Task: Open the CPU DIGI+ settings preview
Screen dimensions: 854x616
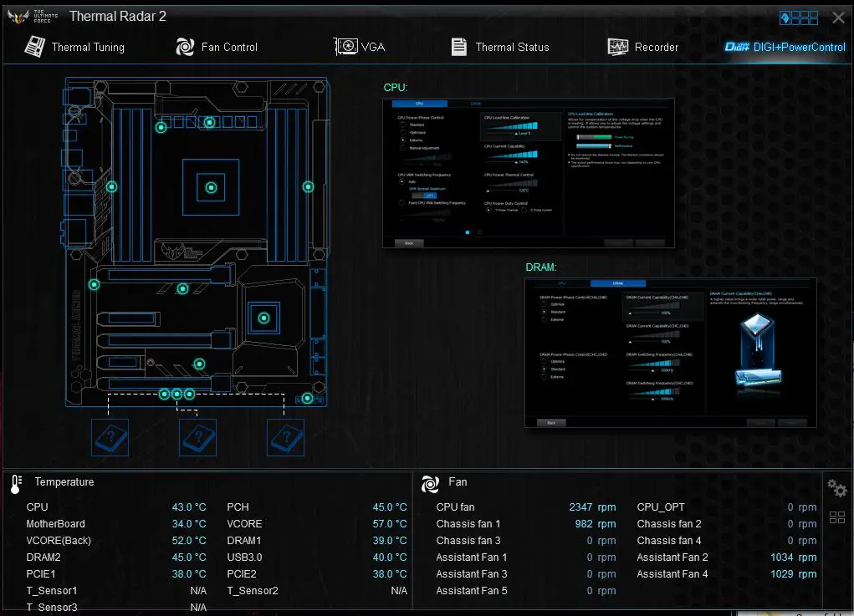Action: (x=529, y=173)
